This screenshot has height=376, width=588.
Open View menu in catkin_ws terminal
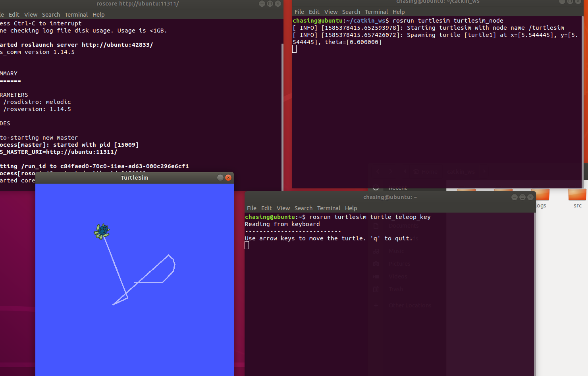[331, 12]
